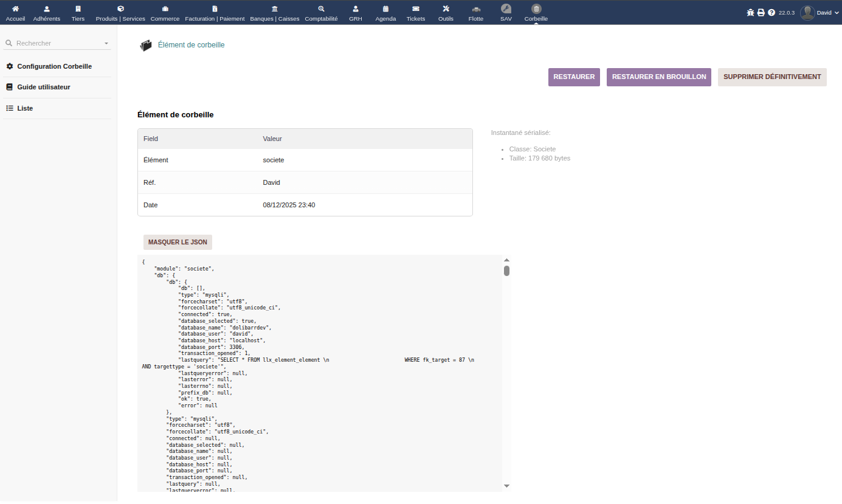842x504 pixels.
Task: Click the JSON scroll down arrow
Action: (x=506, y=486)
